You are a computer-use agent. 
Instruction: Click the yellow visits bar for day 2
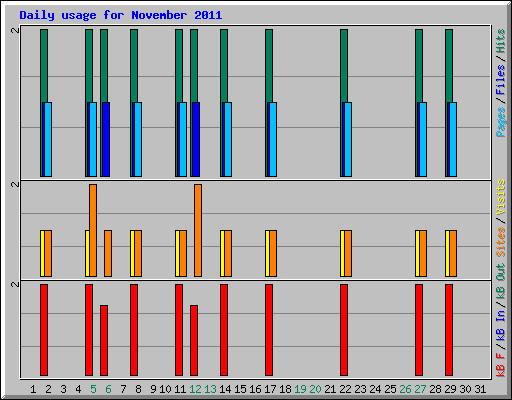coord(42,253)
